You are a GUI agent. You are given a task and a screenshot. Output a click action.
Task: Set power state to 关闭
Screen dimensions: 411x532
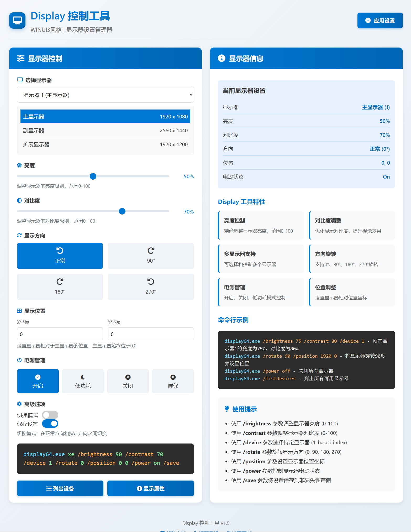coord(128,381)
